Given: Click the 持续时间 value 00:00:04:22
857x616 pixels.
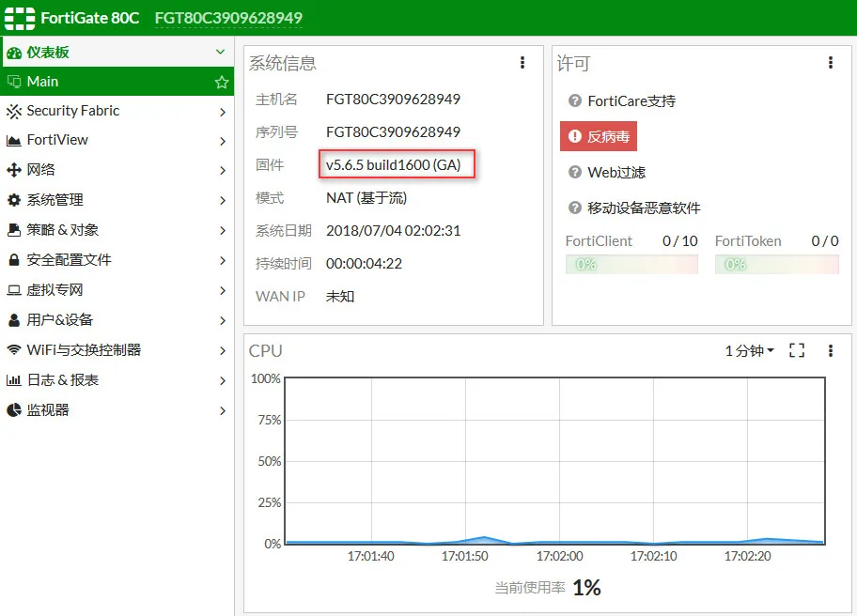Looking at the screenshot, I should 364,264.
